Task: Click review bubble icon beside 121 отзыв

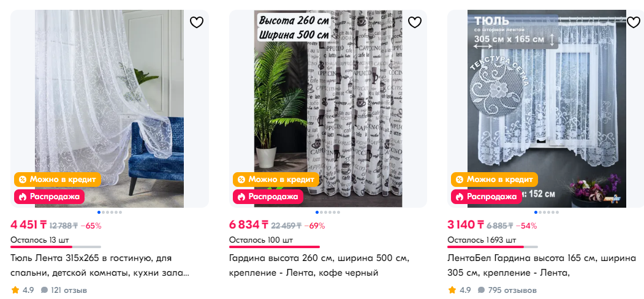Action: click(x=44, y=290)
